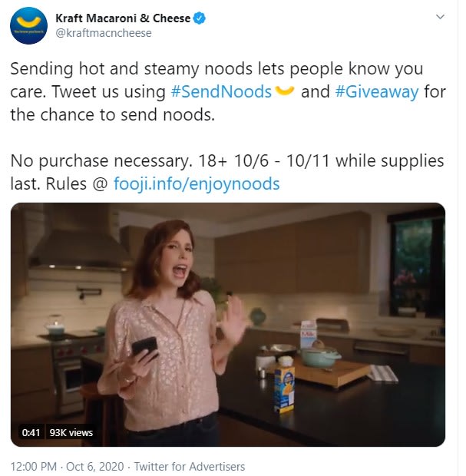
Task: Click the teal pot in the video
Action: pos(319,357)
